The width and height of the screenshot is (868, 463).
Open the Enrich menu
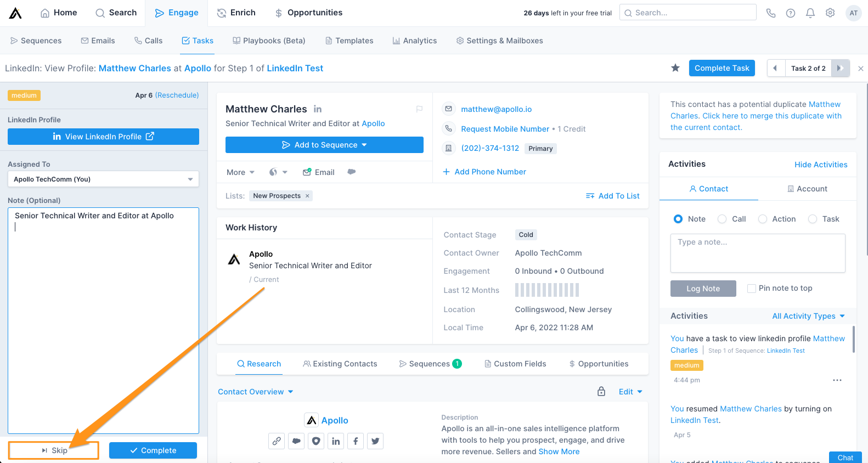(236, 13)
